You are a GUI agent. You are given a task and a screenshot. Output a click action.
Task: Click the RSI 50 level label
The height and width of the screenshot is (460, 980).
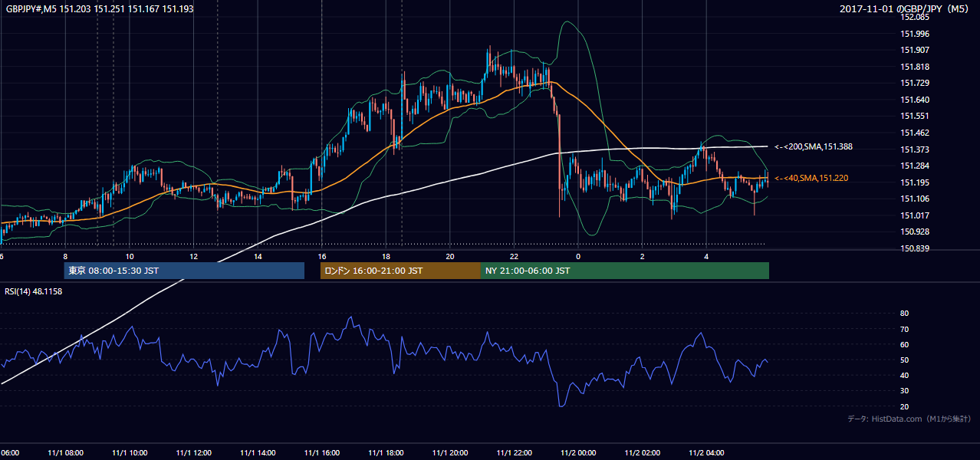click(x=904, y=360)
